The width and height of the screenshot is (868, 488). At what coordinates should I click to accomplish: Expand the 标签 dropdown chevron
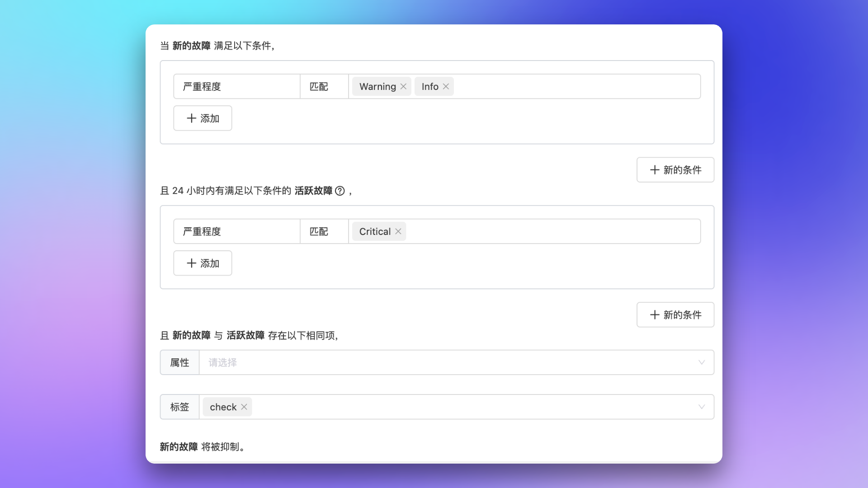pyautogui.click(x=701, y=407)
